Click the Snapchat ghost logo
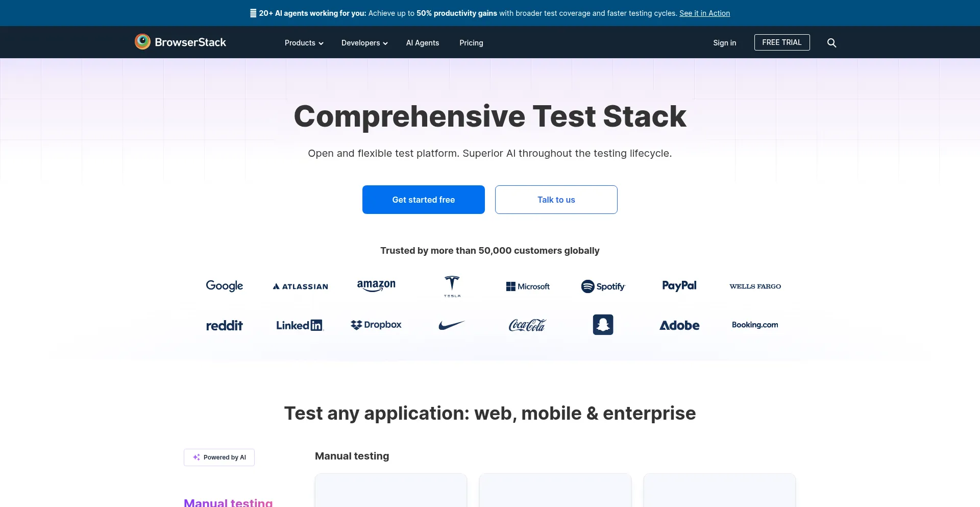The width and height of the screenshot is (980, 507). click(603, 325)
